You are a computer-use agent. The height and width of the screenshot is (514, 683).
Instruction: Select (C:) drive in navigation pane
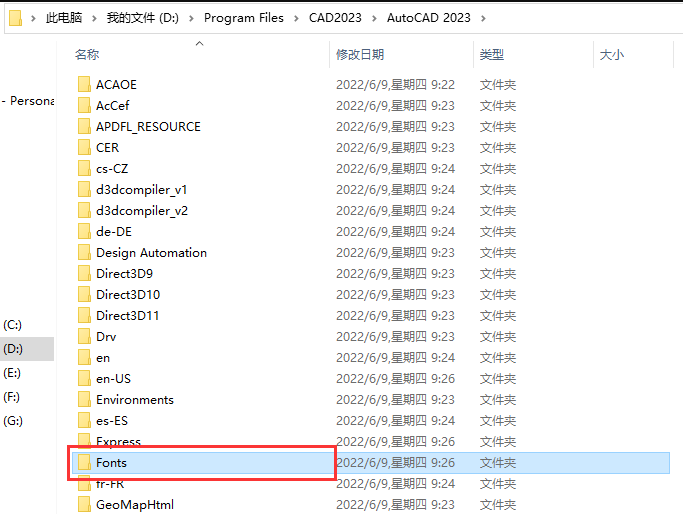(13, 325)
